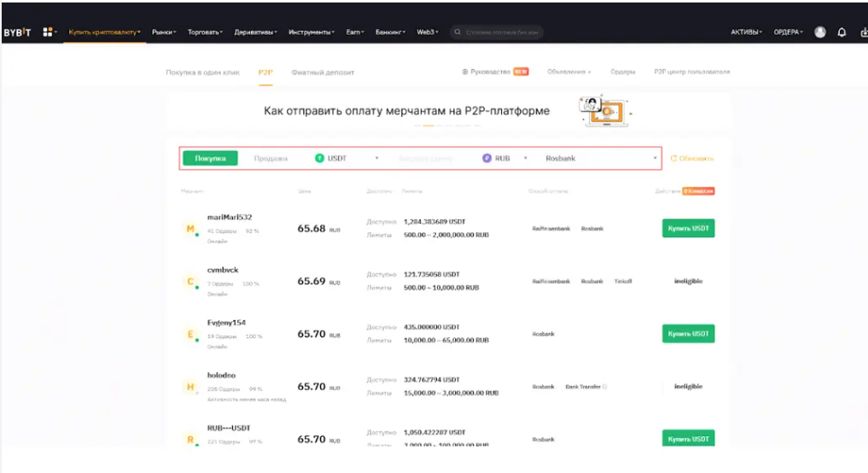
Task: Click Evgeny154 merchant avatar
Action: click(x=190, y=334)
